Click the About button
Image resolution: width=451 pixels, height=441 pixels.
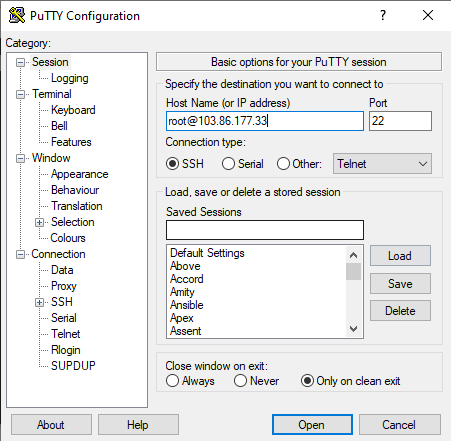point(51,425)
